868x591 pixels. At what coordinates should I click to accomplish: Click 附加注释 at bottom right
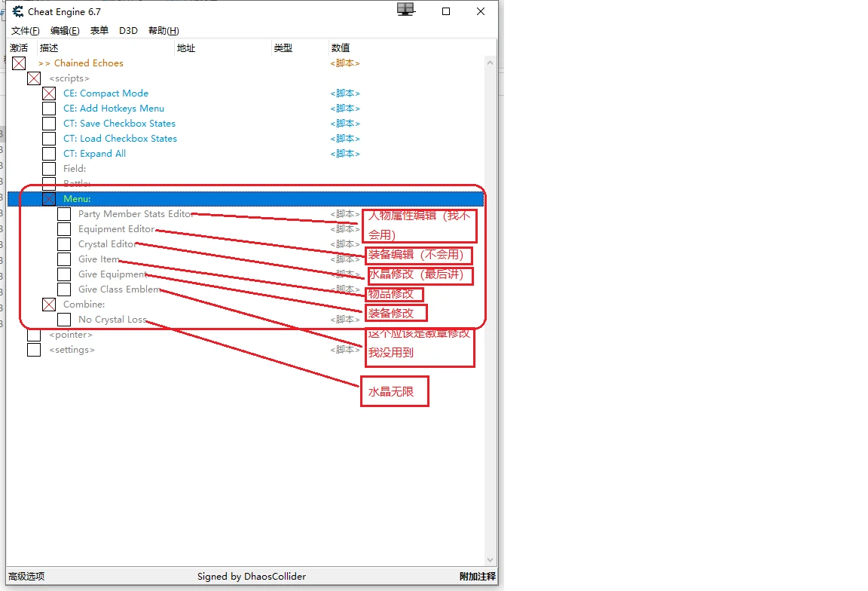point(478,577)
